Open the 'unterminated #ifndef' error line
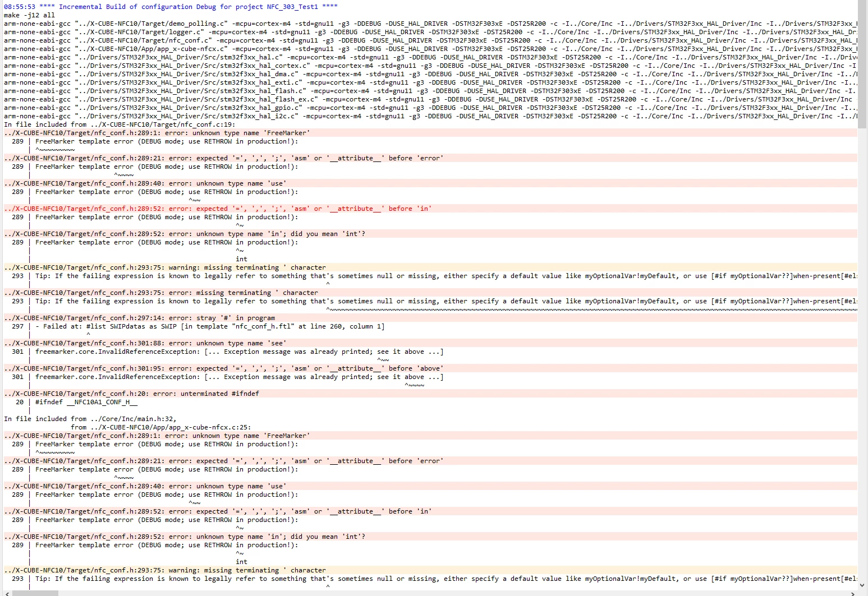 (430, 394)
